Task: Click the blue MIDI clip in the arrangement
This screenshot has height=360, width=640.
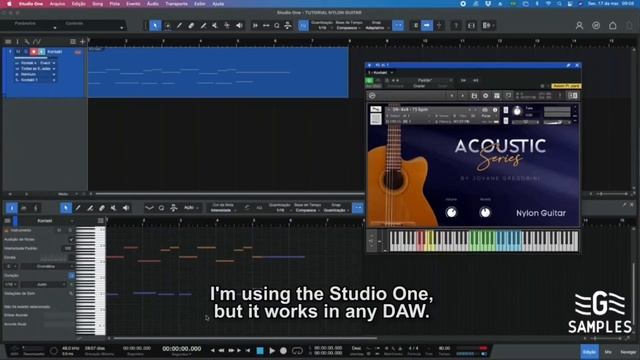Action: click(218, 73)
